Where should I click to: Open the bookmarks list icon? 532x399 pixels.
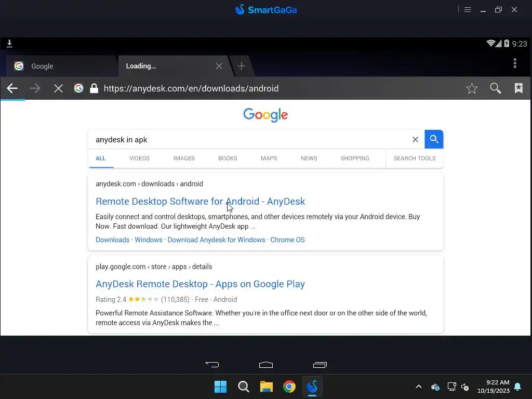(x=518, y=88)
